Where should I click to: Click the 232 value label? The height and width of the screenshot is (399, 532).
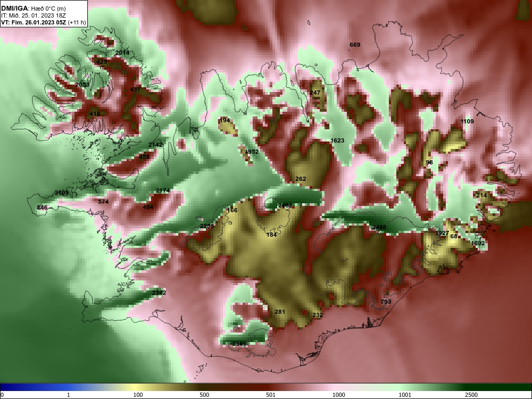(318, 315)
